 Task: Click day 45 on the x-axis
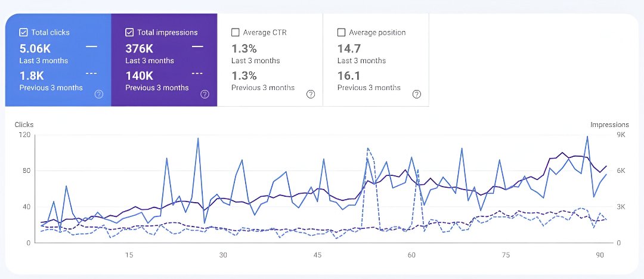point(317,255)
